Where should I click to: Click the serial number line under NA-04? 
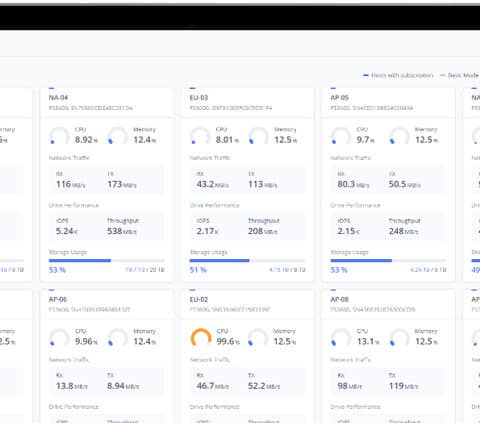(91, 108)
